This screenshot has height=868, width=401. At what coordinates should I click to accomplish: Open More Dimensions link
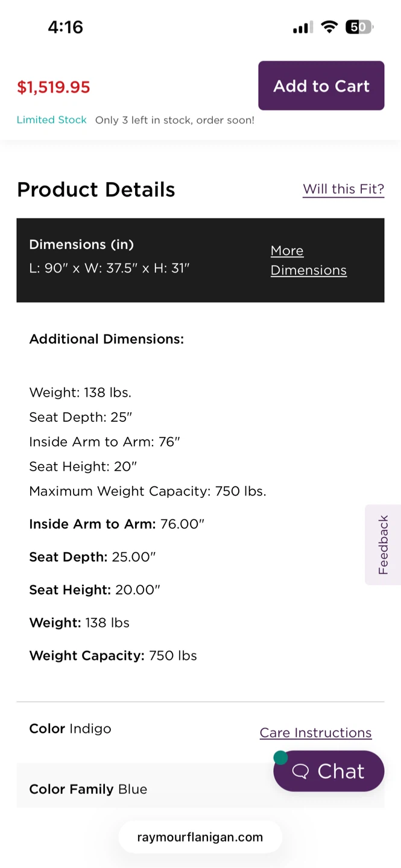308,260
